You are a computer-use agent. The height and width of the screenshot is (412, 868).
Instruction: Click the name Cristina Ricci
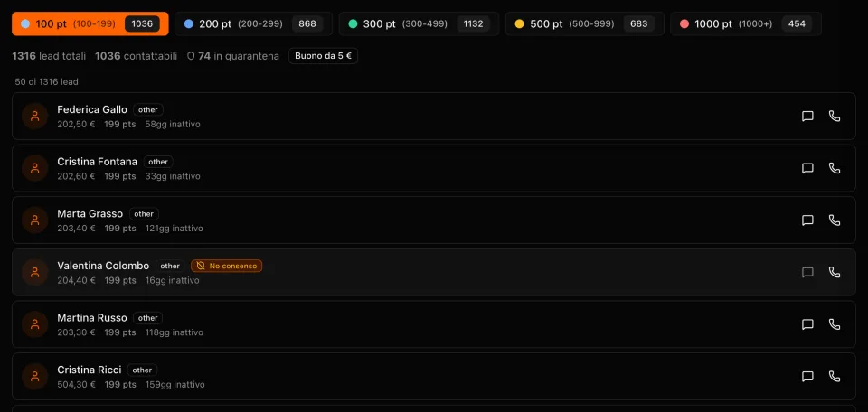click(x=90, y=370)
